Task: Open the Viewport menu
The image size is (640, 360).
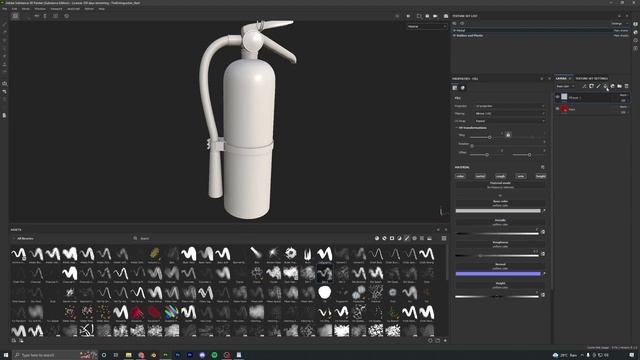Action: [x=56, y=9]
